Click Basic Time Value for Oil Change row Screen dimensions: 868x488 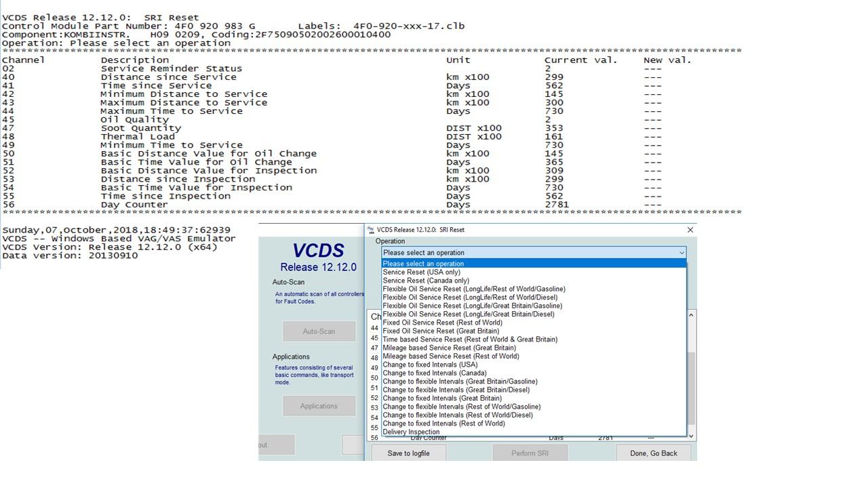click(332, 162)
